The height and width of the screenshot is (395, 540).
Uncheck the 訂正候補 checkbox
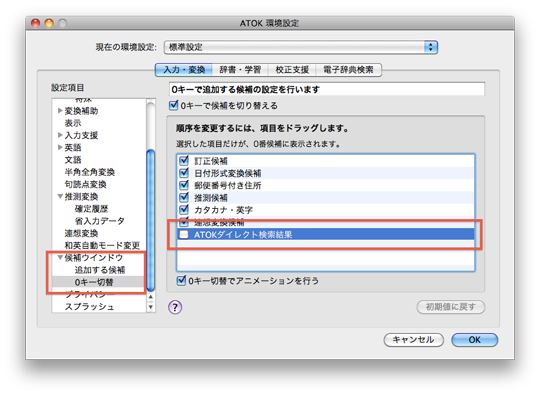(184, 160)
